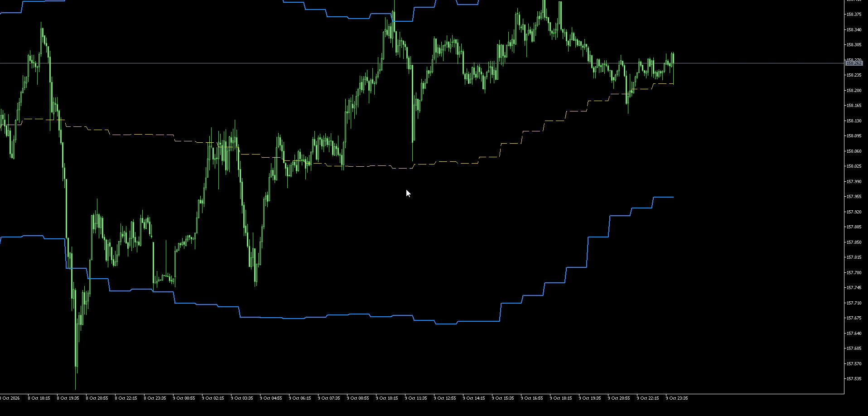The height and width of the screenshot is (416, 868).
Task: Click the 157.605 price axis label
Action: coord(854,348)
